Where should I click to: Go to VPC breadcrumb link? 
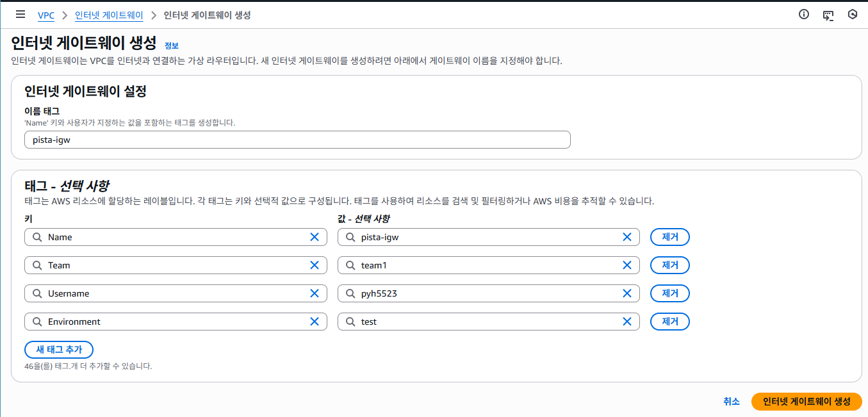(46, 15)
